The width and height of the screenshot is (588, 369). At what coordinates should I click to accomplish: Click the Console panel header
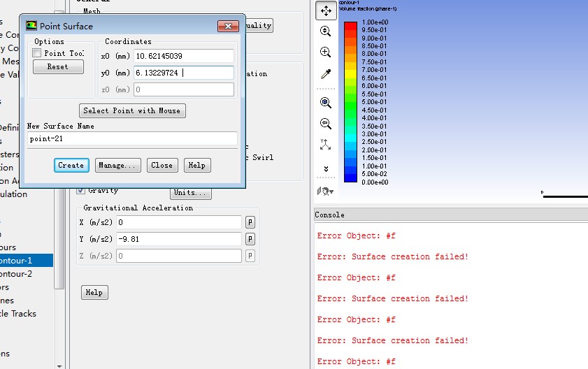pyautogui.click(x=451, y=215)
